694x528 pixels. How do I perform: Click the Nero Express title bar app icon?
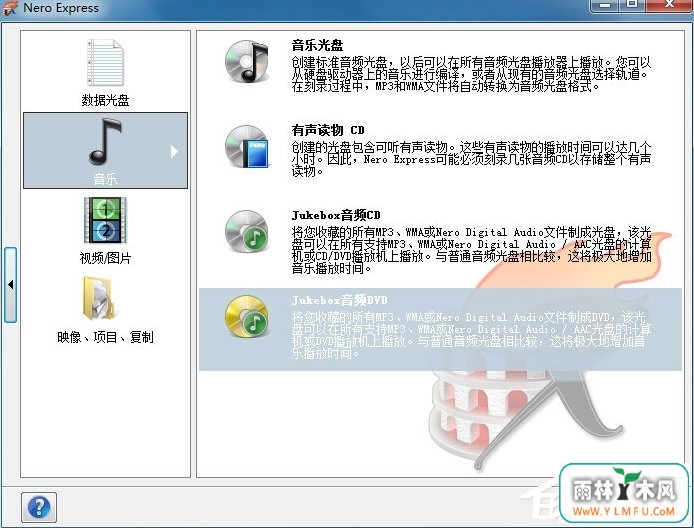coord(10,8)
